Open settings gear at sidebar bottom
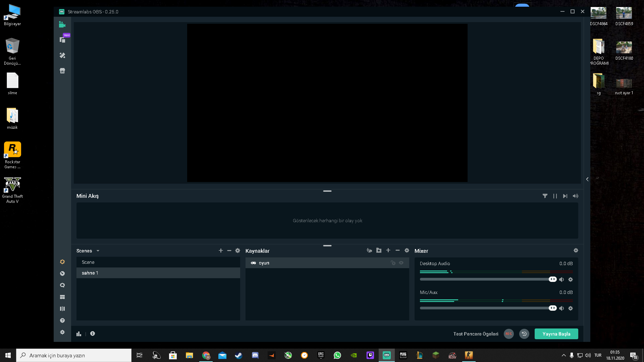This screenshot has width=644, height=362. pyautogui.click(x=62, y=332)
